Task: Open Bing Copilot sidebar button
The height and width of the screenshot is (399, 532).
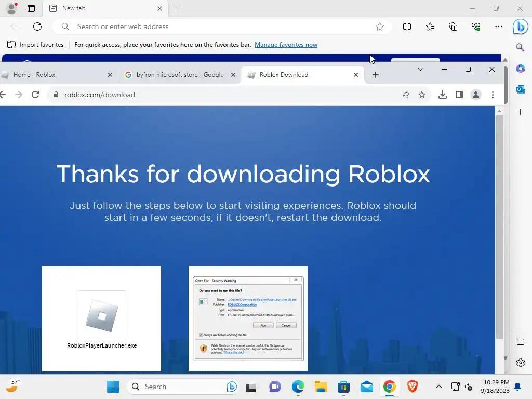Action: pyautogui.click(x=520, y=26)
